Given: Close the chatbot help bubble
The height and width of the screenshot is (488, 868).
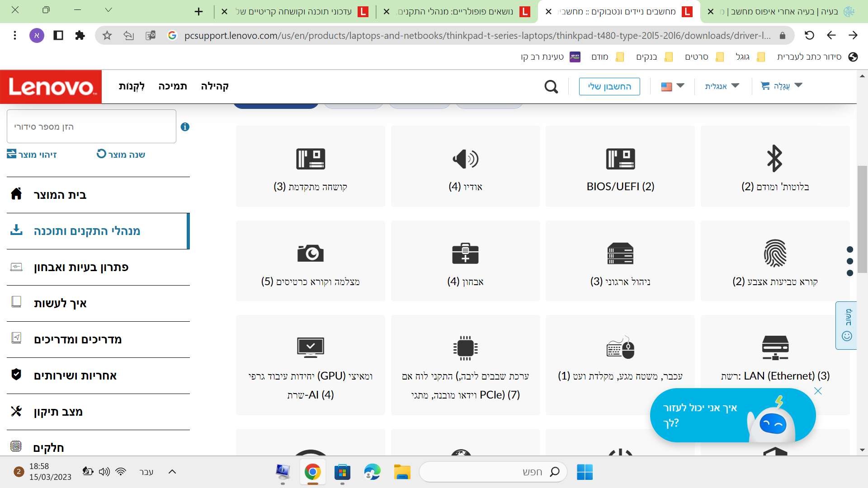Looking at the screenshot, I should click(818, 391).
